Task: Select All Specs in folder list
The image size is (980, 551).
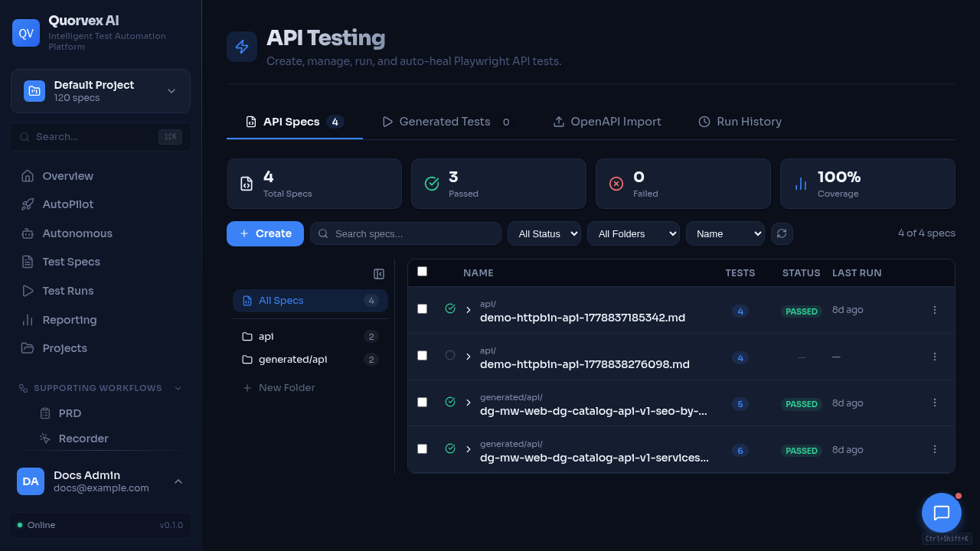Action: click(x=310, y=301)
